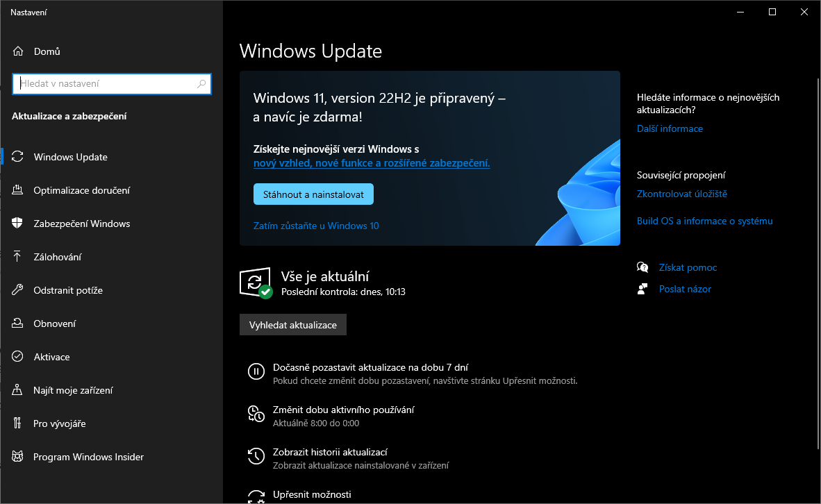Click Poslední kontrola: dnes, 10:13 text
The image size is (821, 504).
click(344, 292)
